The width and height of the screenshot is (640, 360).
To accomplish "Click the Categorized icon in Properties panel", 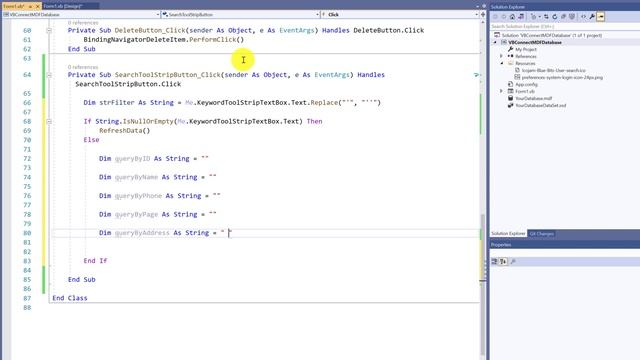I will pyautogui.click(x=494, y=261).
